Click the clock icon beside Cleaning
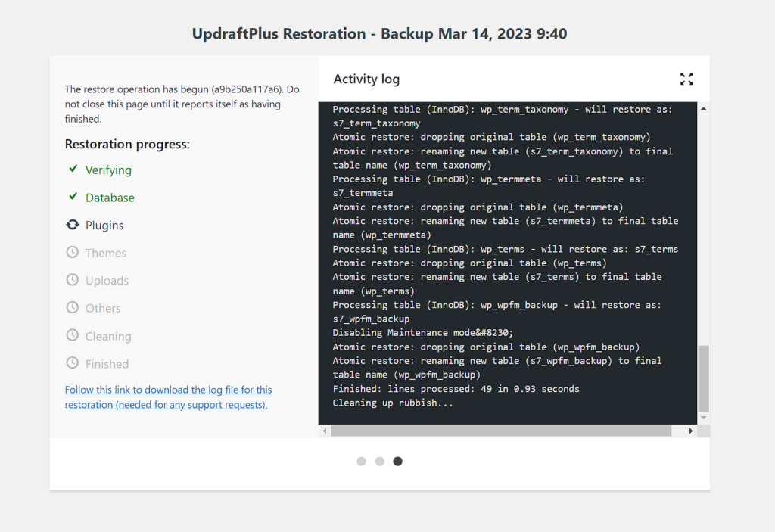This screenshot has width=775, height=532. [73, 335]
